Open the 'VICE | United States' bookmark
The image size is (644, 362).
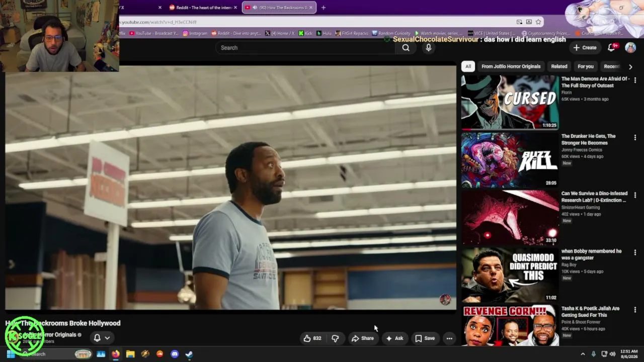pyautogui.click(x=492, y=33)
